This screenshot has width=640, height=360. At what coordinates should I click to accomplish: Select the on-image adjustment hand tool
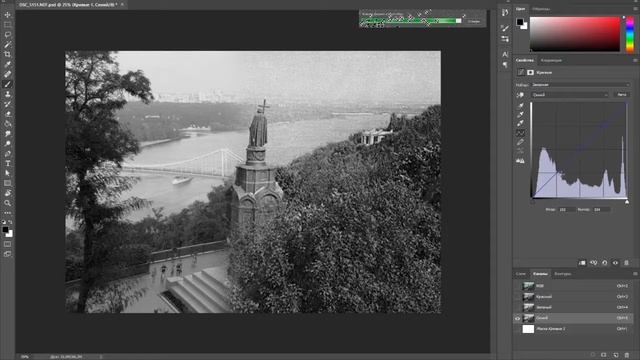point(520,95)
